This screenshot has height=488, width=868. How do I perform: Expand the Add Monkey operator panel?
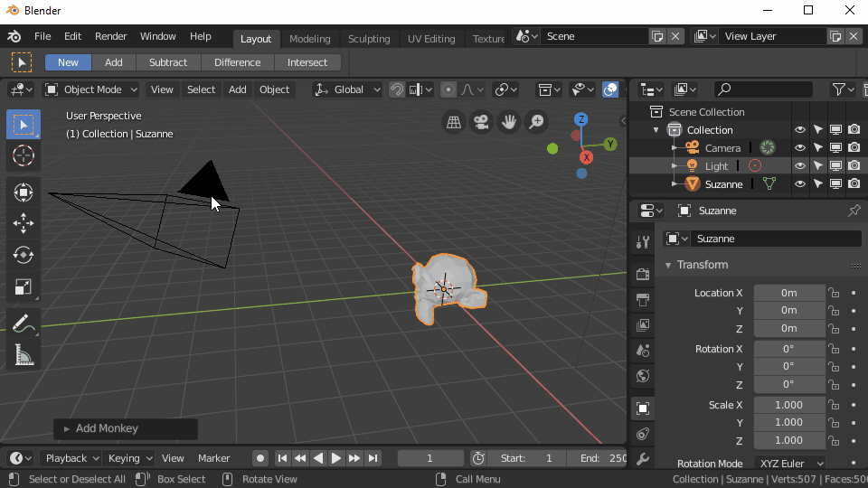(x=66, y=428)
